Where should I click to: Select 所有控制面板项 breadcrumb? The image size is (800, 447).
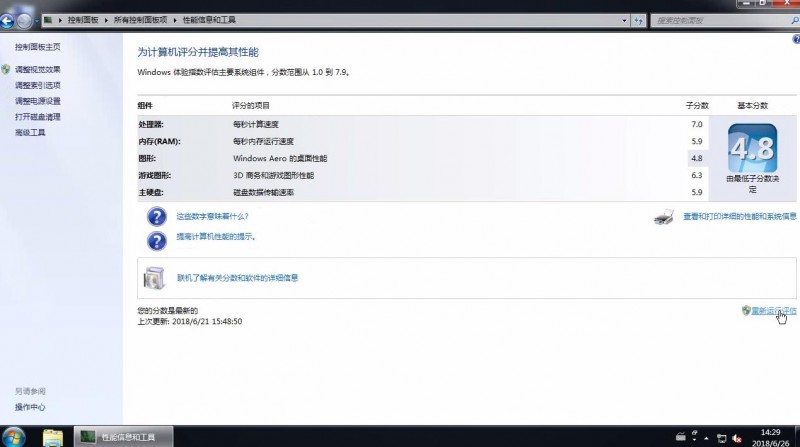140,20
